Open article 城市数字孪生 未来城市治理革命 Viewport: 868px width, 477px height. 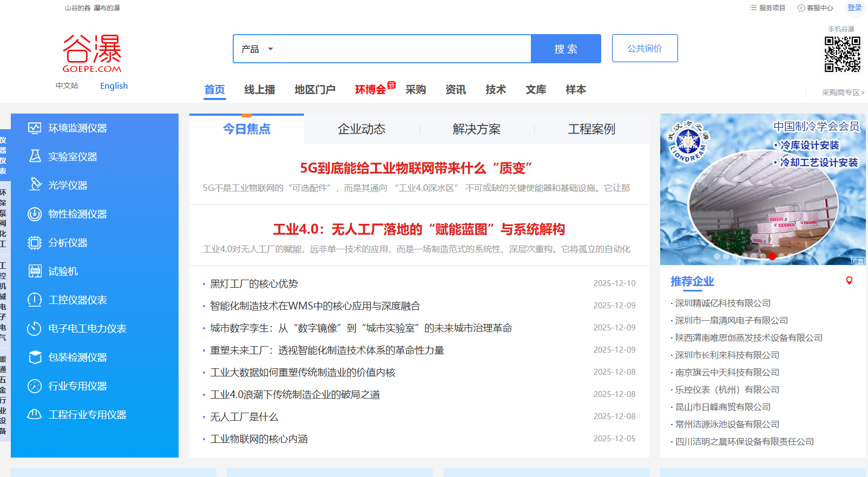click(361, 328)
